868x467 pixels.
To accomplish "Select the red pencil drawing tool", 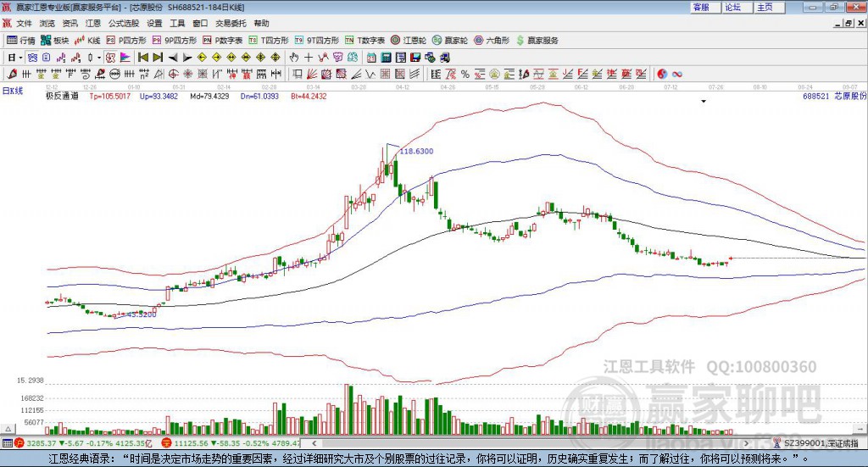I will 12,74.
